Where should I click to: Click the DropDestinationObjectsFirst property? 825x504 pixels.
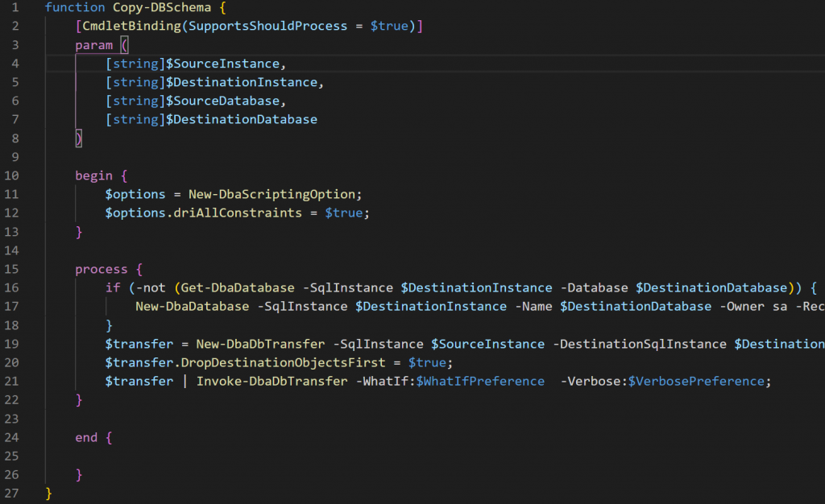(283, 362)
